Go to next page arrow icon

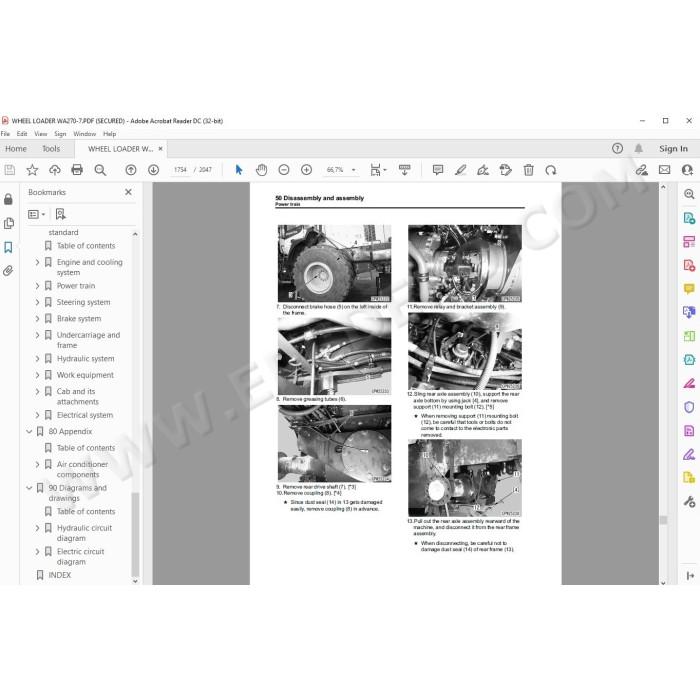pyautogui.click(x=154, y=170)
